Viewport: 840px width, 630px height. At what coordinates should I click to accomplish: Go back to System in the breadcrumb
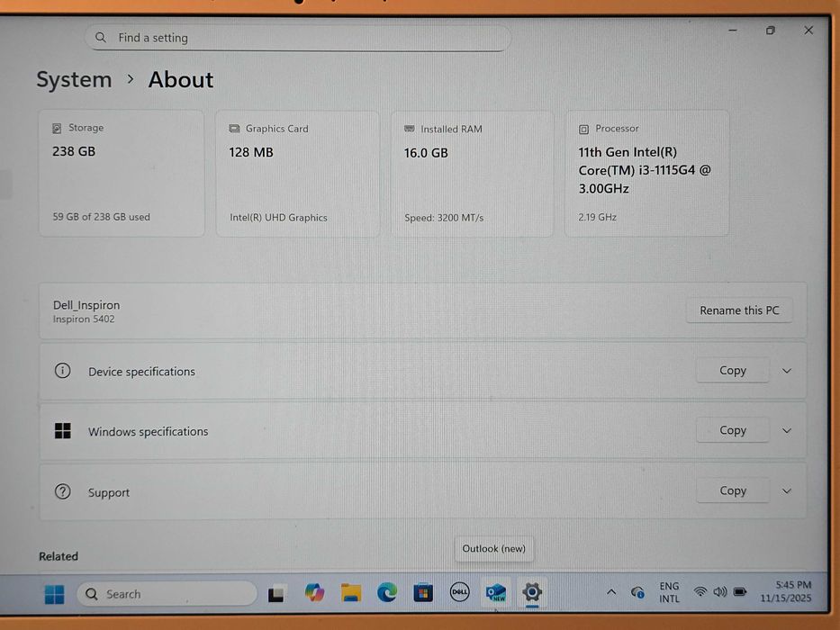[x=74, y=80]
